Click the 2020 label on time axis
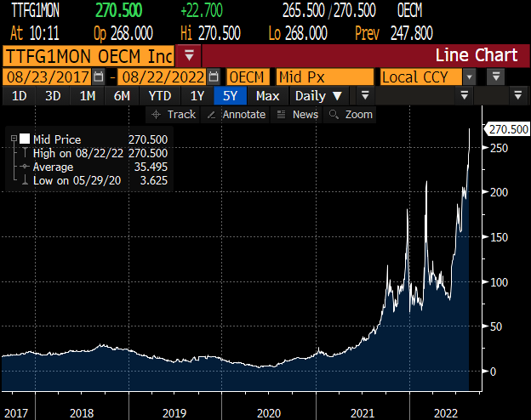 pos(269,413)
